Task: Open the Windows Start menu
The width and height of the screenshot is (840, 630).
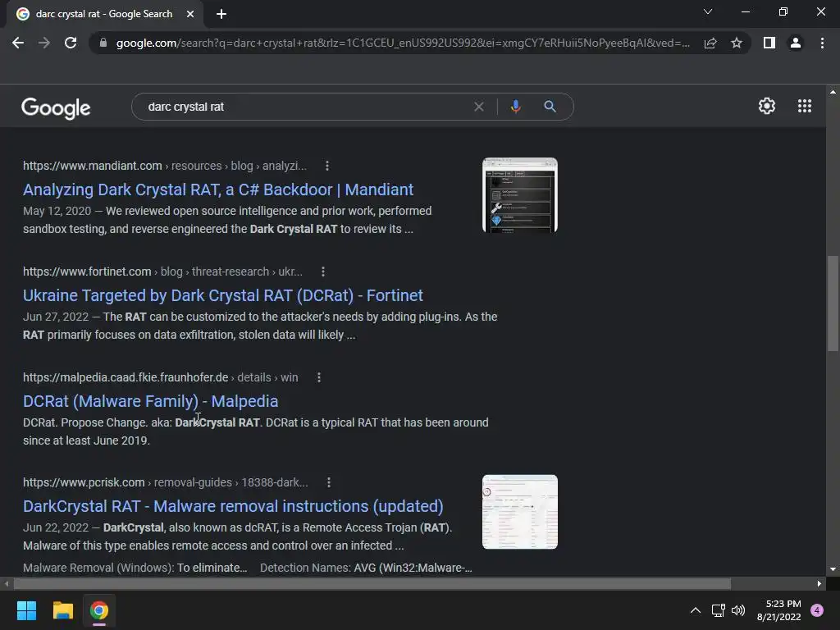Action: [26, 610]
